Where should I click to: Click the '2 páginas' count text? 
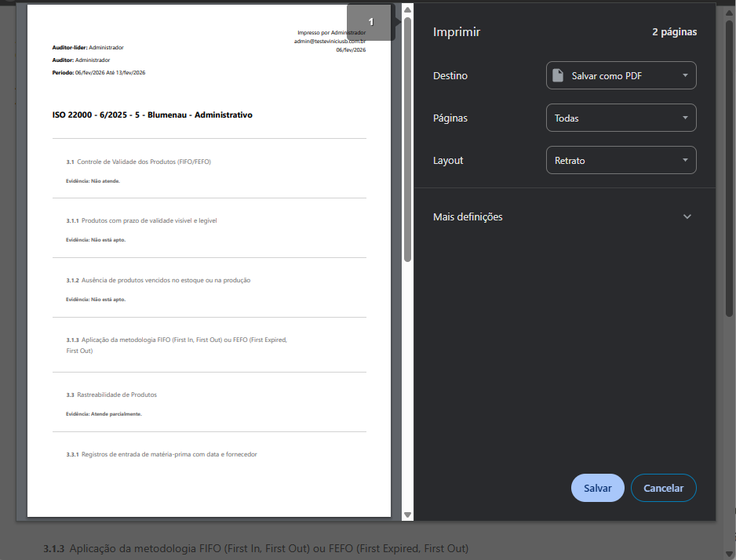pos(674,32)
